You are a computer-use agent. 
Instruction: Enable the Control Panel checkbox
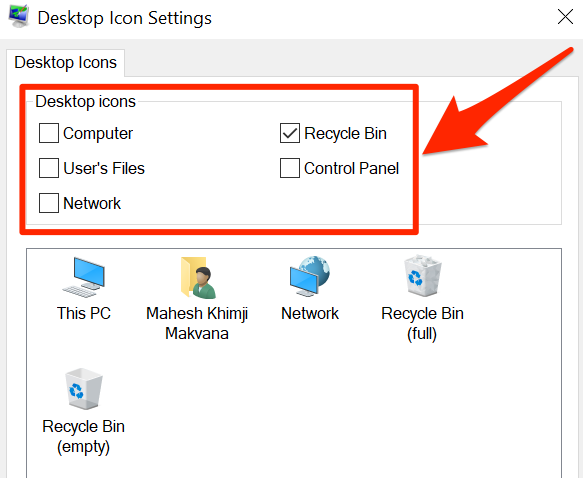click(290, 168)
